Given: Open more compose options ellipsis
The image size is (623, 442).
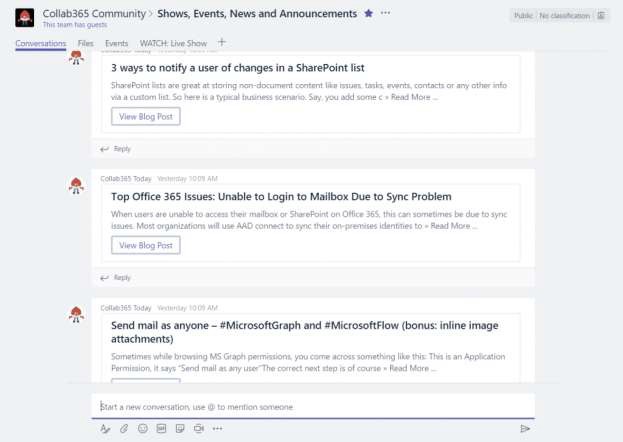Looking at the screenshot, I should (x=217, y=428).
